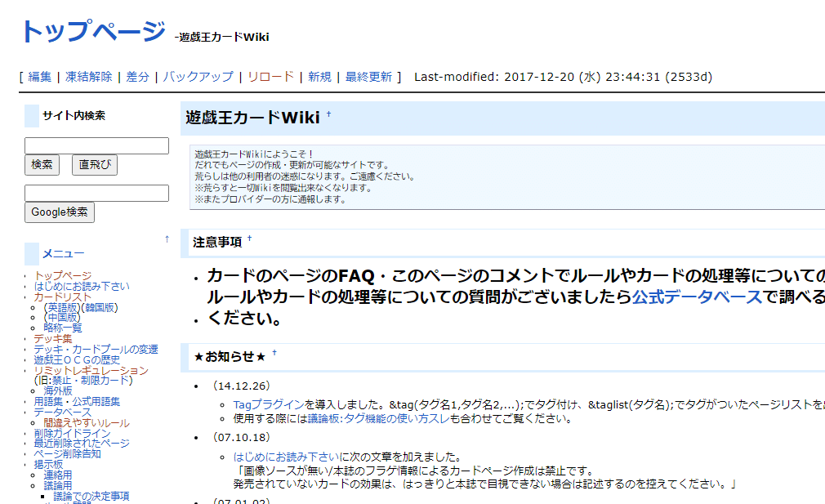Screen dimensions: 825x504
Task: Open the 英語版 card list link
Action: click(63, 307)
